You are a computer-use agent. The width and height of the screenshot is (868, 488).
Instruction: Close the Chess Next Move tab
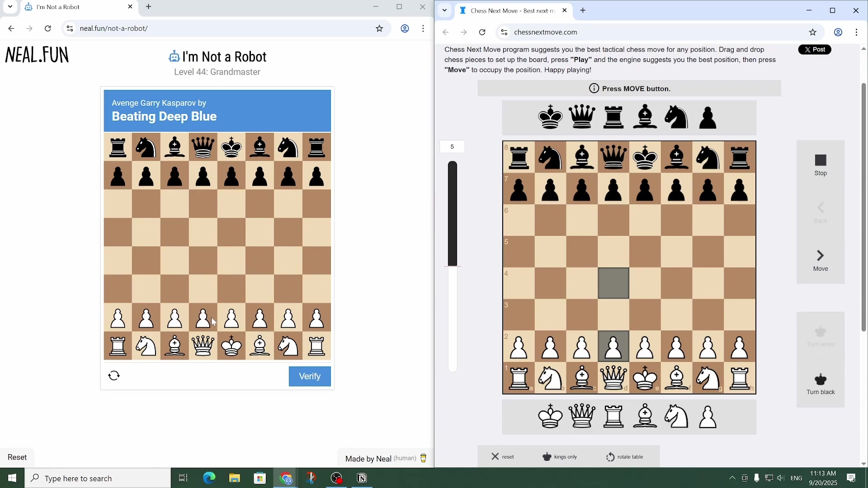click(x=565, y=10)
